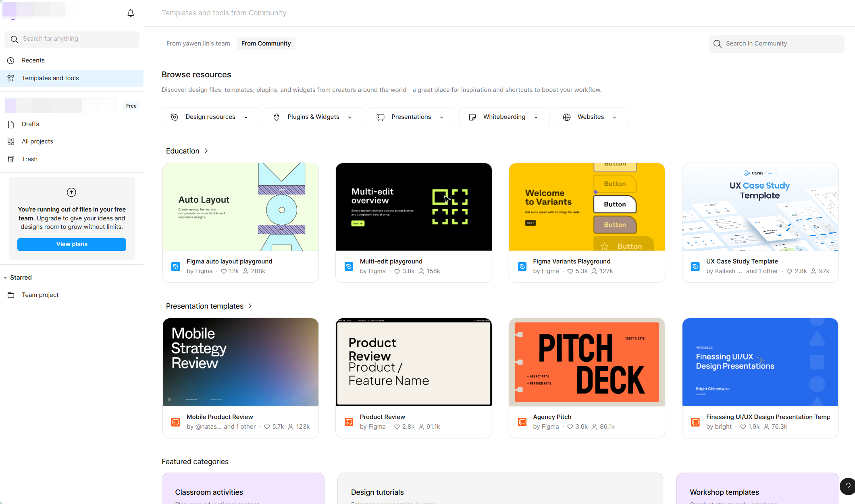The height and width of the screenshot is (504, 855).
Task: Like the Figma auto layout playground heart
Action: click(x=224, y=271)
